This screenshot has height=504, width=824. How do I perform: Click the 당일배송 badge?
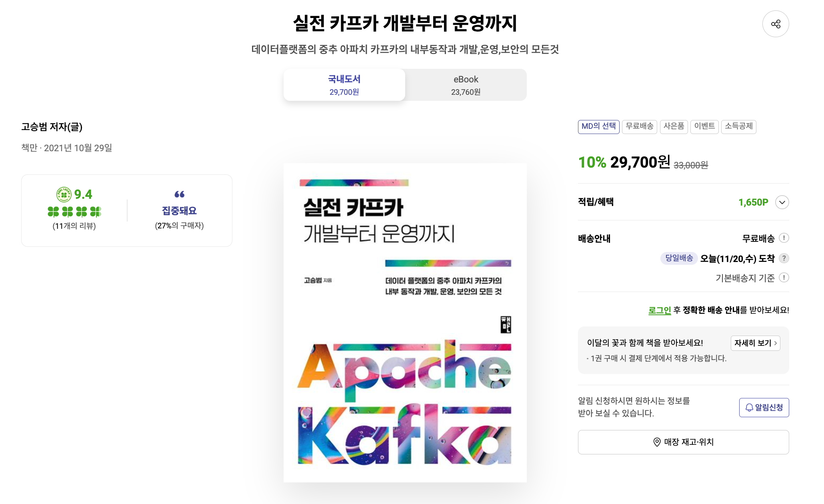point(679,258)
